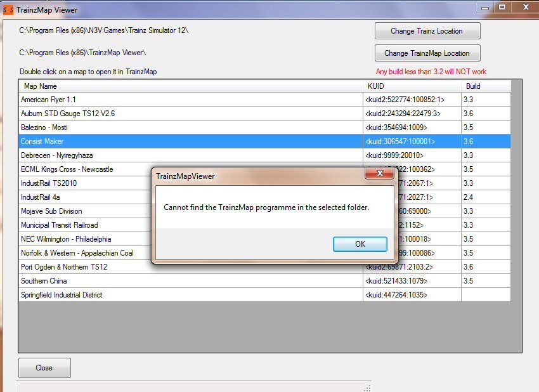Select Auburn STD Gauge TS12 V2.6 map
The height and width of the screenshot is (392, 539).
(191, 114)
